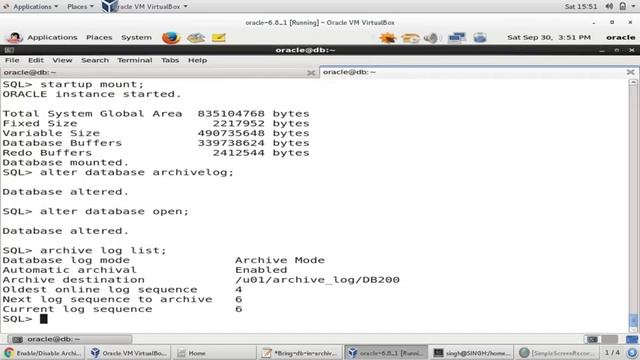Open the terminal Help menu

click(197, 60)
